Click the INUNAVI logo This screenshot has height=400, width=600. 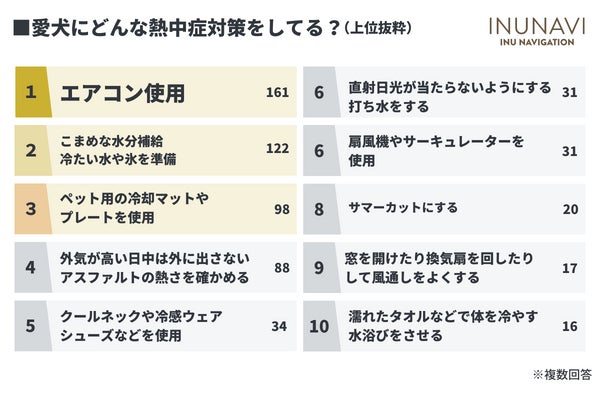(532, 32)
